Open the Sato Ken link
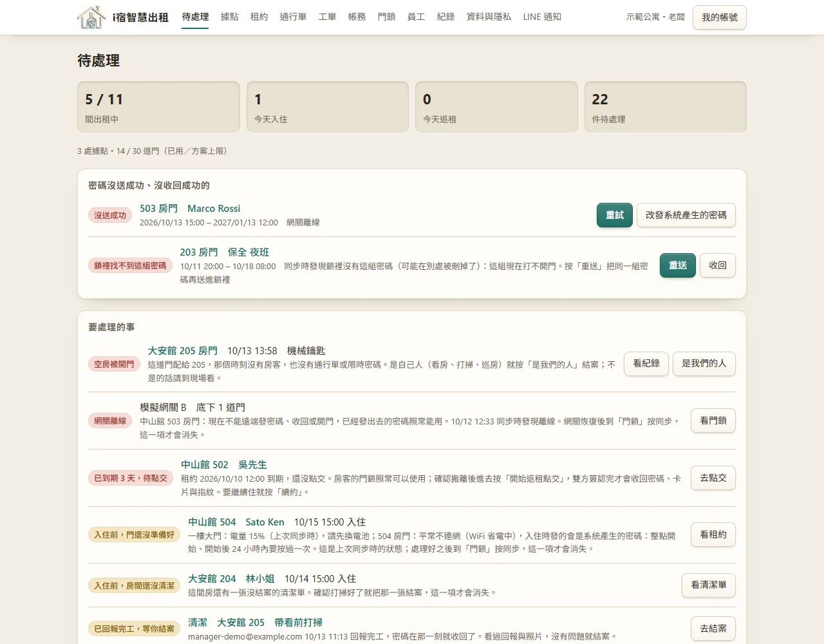The width and height of the screenshot is (824, 644). click(x=265, y=522)
